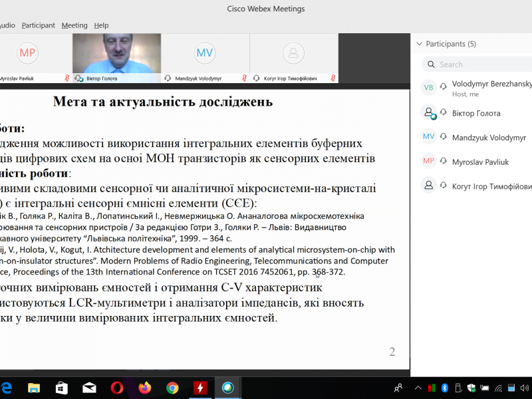The height and width of the screenshot is (399, 532).
Task: Click the headset icon next to Віктор Голота
Action: click(x=443, y=113)
